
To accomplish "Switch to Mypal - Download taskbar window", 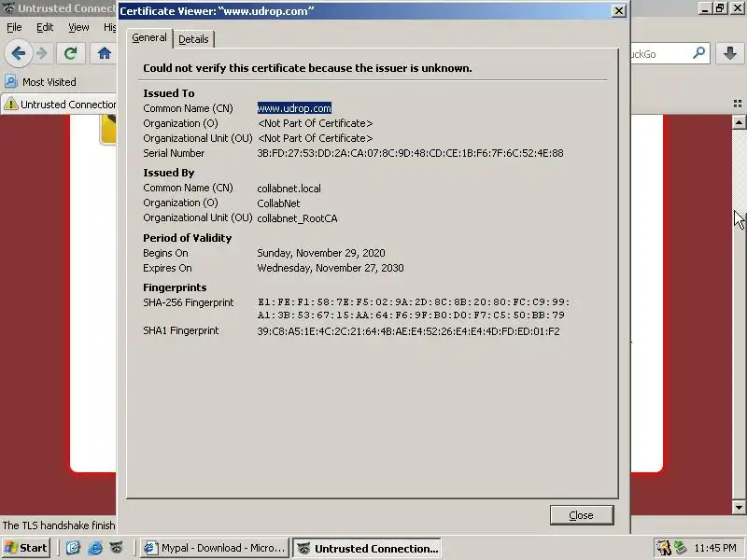I will click(215, 548).
